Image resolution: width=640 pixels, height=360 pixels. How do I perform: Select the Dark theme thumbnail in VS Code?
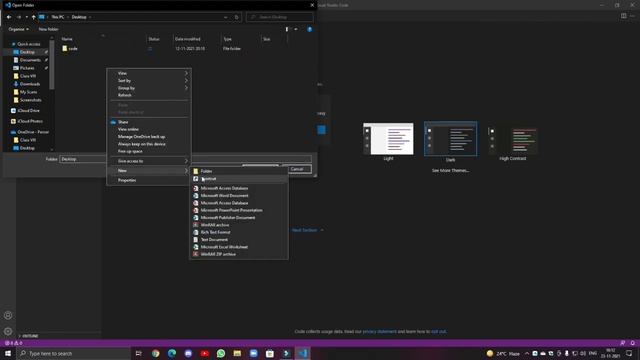tap(450, 139)
